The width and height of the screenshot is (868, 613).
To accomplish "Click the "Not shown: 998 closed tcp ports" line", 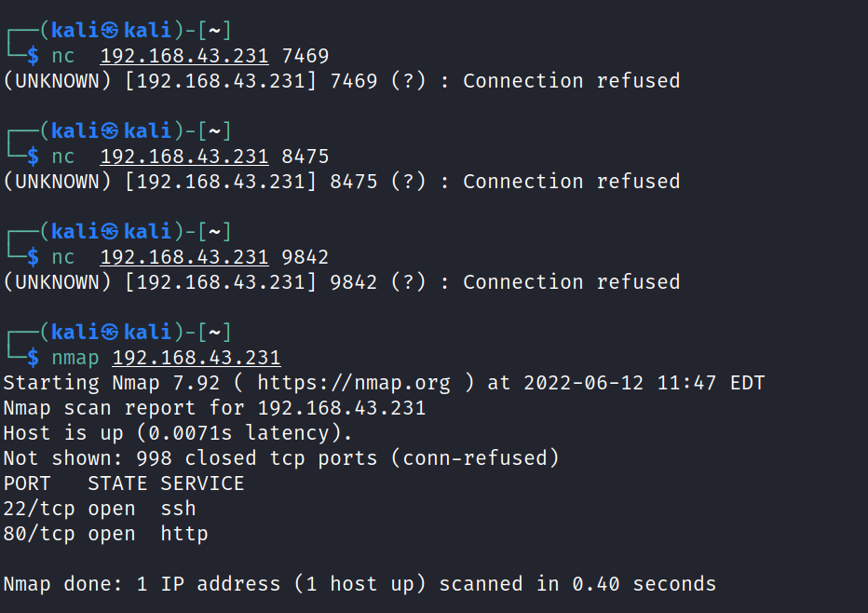I will point(280,458).
